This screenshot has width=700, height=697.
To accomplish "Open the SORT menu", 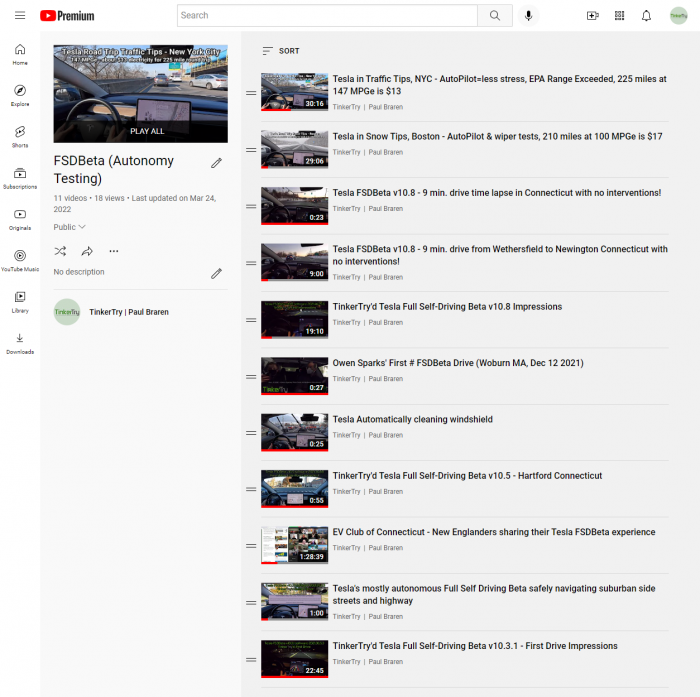I will click(x=281, y=51).
